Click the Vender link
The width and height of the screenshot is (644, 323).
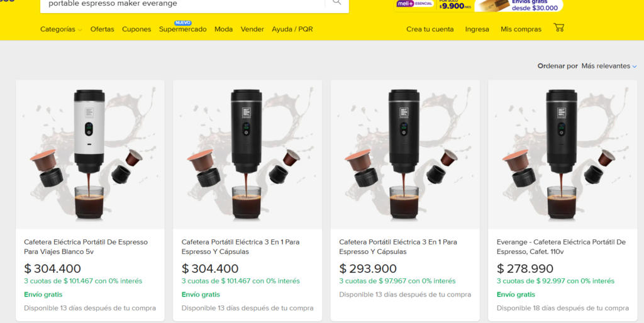[252, 30]
